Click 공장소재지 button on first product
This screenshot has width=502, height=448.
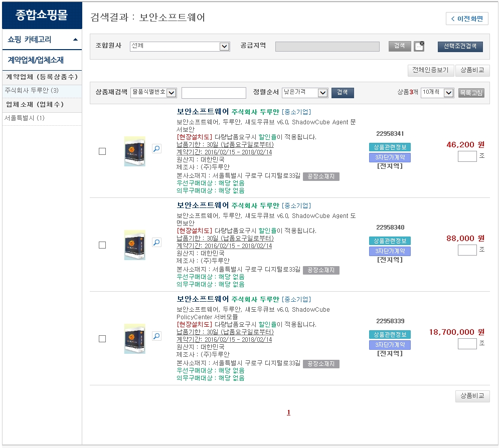tap(321, 176)
